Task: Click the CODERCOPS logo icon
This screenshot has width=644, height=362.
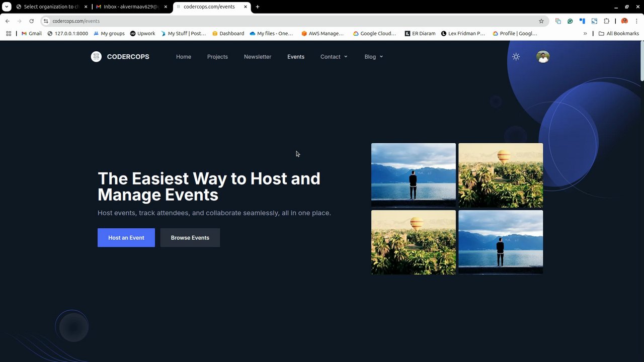Action: click(x=96, y=57)
